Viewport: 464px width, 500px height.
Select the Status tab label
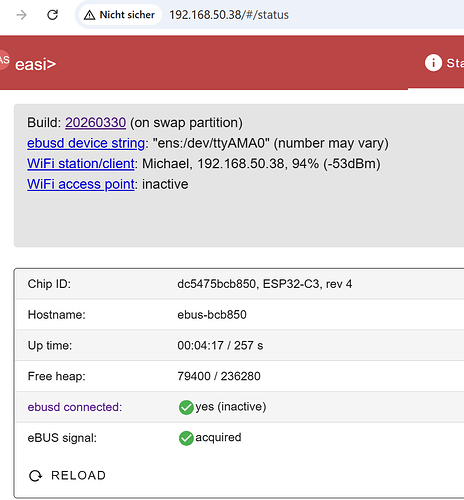pyautogui.click(x=455, y=63)
